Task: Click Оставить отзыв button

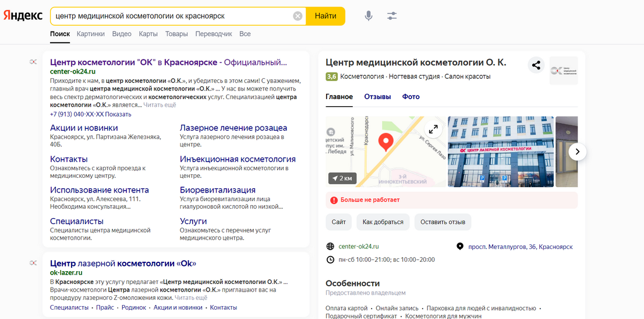Action: tap(443, 222)
